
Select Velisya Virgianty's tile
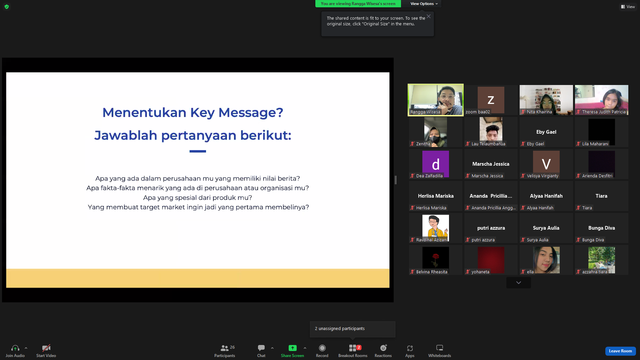click(546, 164)
